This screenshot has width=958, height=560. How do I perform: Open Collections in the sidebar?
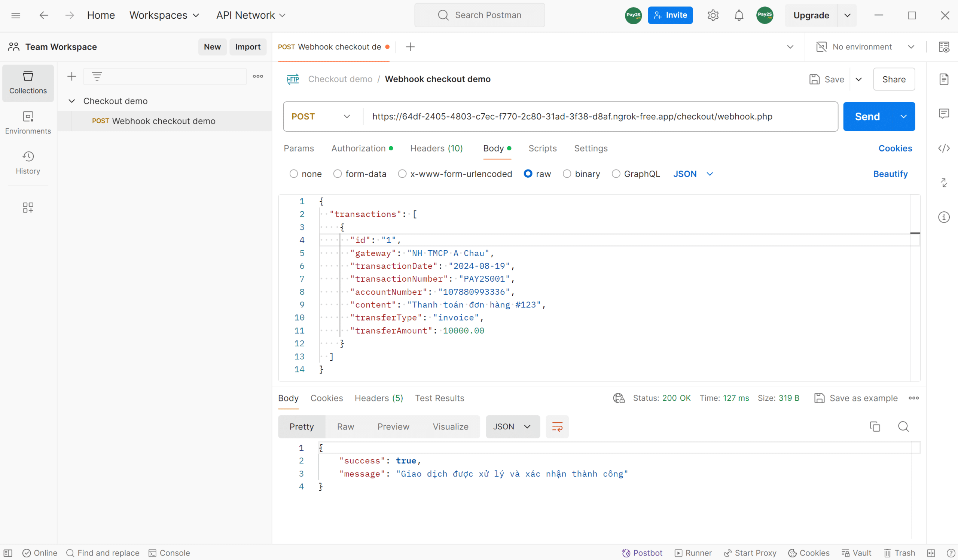pos(28,83)
